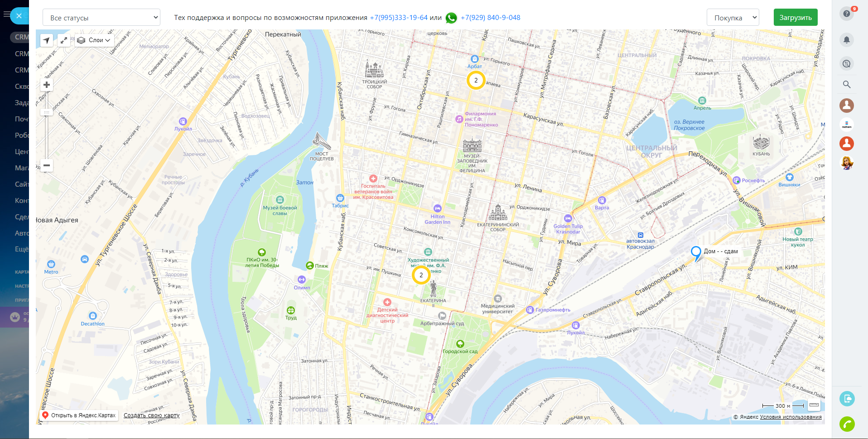
Task: Click the Арбат shopping marker
Action: coord(474,59)
